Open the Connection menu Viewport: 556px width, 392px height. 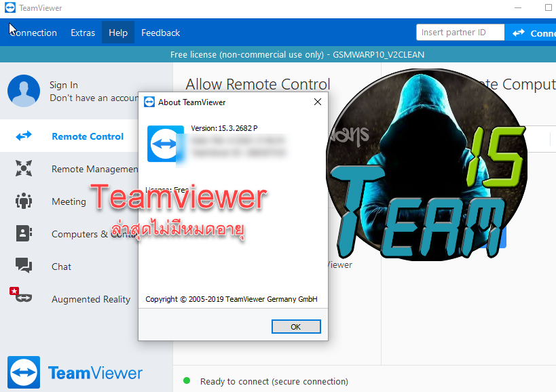click(33, 33)
